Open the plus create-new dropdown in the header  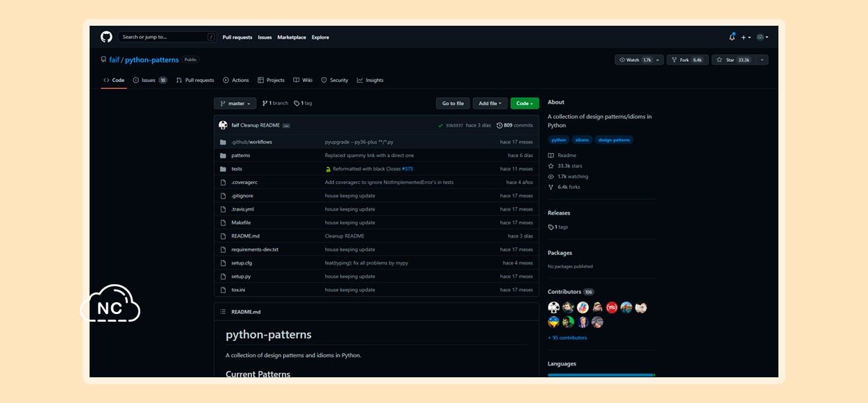pyautogui.click(x=745, y=38)
